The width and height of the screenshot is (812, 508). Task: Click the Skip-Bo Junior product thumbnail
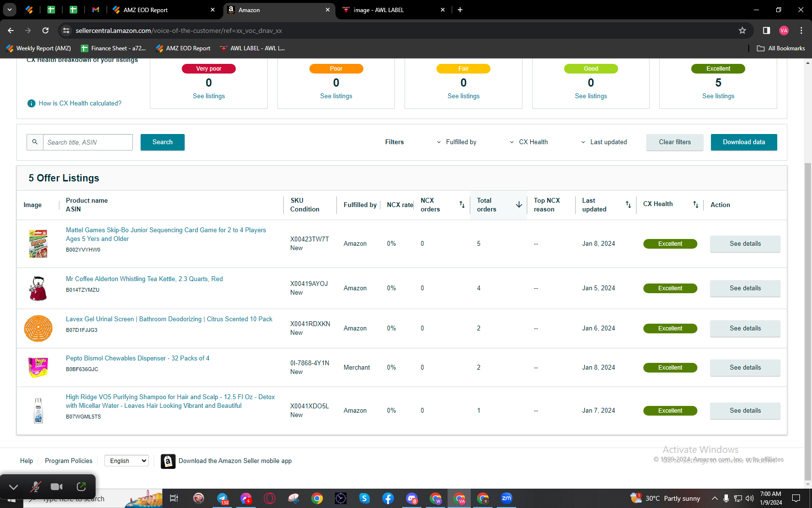(x=38, y=244)
